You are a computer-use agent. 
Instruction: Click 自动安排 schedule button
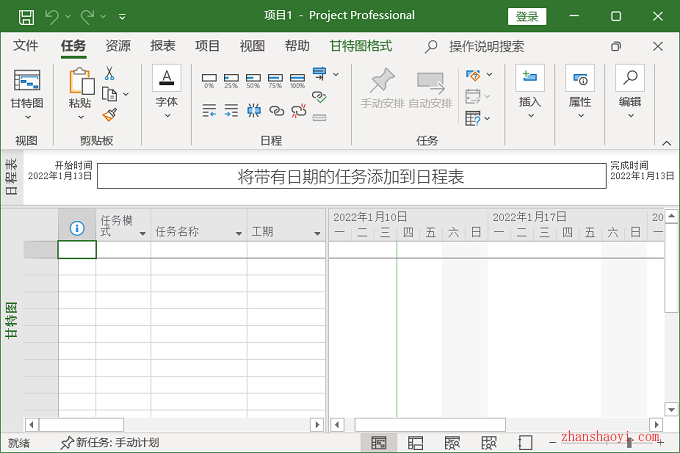(430, 91)
